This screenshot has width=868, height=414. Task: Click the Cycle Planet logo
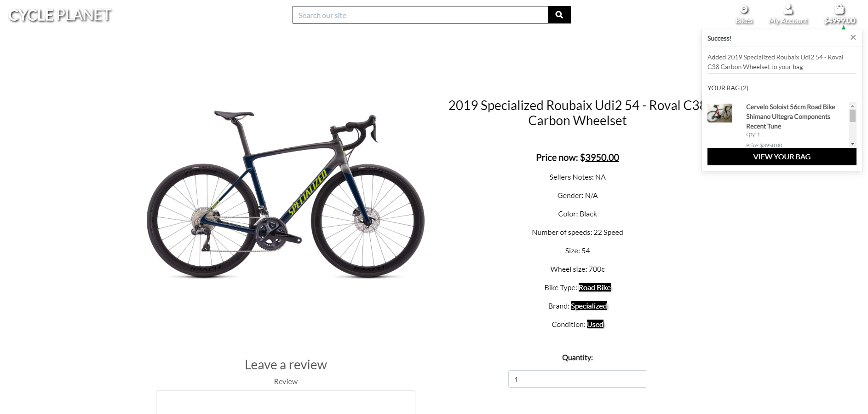point(60,15)
